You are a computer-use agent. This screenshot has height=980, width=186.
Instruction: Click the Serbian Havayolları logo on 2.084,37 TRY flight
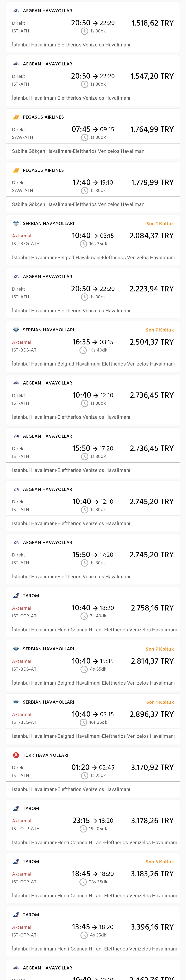pos(16,223)
